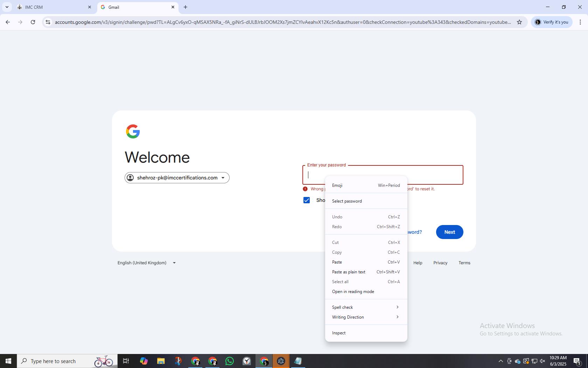This screenshot has width=588, height=368.
Task: Open the Privacy link
Action: click(440, 263)
